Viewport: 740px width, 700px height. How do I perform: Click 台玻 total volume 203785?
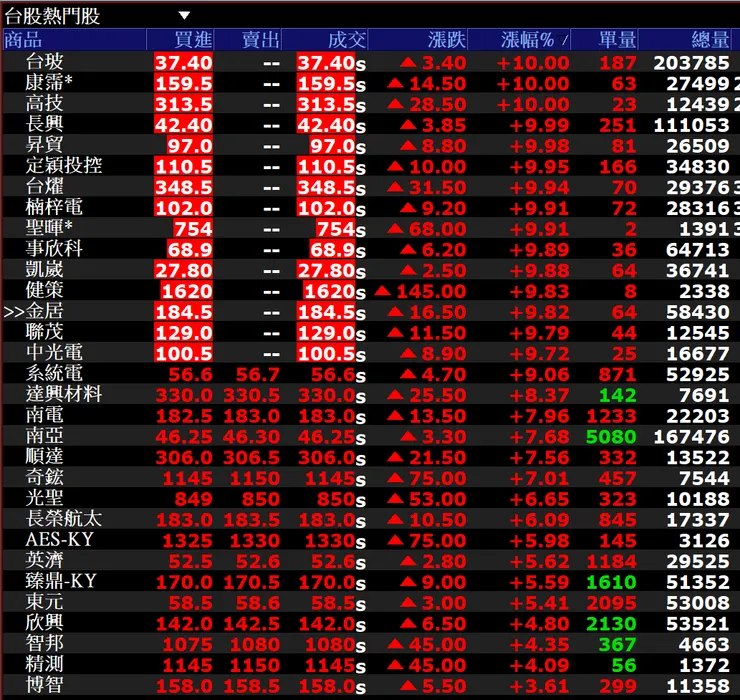tap(691, 63)
